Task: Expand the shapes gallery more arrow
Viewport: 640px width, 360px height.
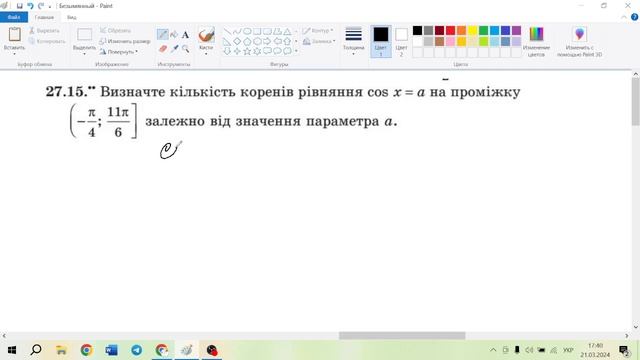Action: (296, 51)
